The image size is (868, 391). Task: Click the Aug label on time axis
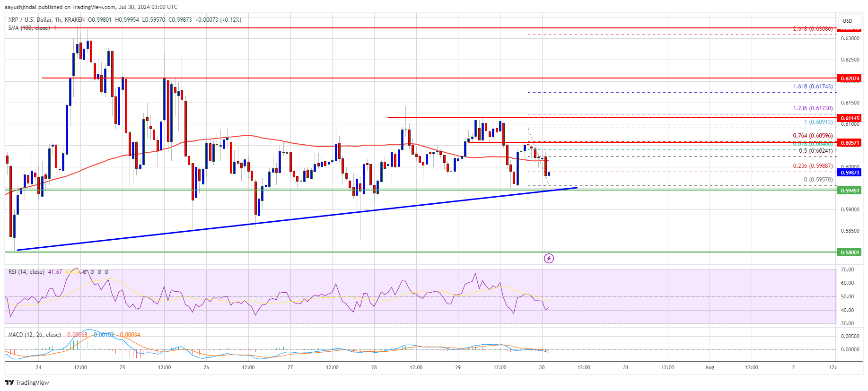[710, 367]
